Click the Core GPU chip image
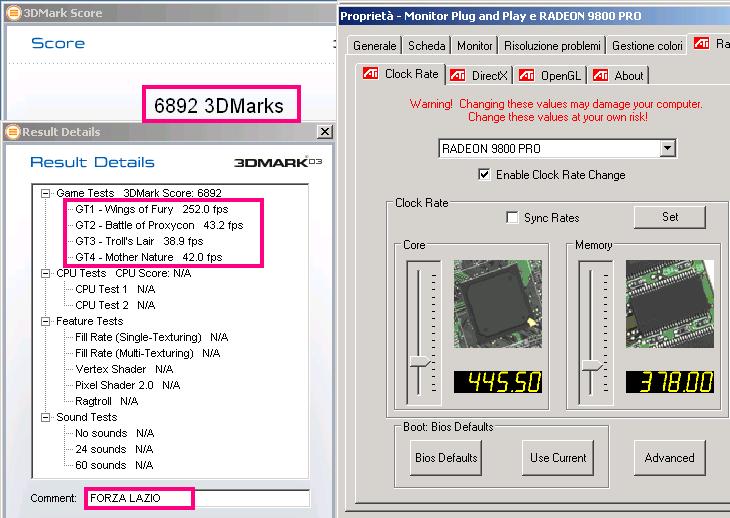The height and width of the screenshot is (518, 730). pos(498,304)
